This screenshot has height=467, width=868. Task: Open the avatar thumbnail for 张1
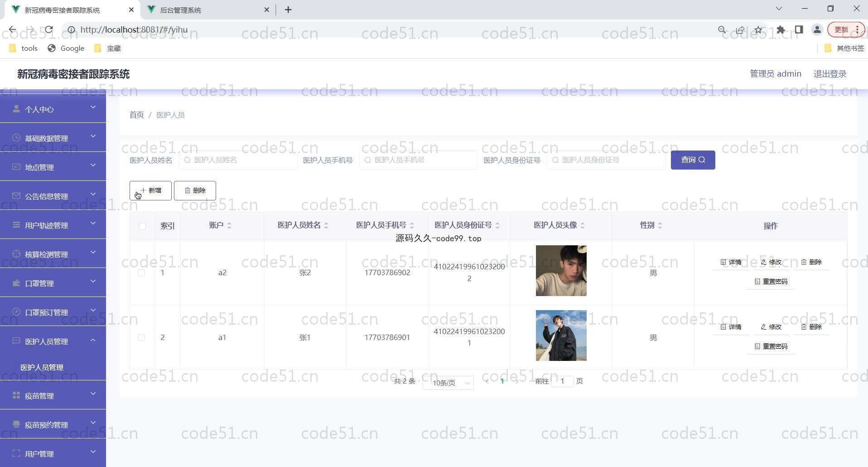[x=561, y=336]
